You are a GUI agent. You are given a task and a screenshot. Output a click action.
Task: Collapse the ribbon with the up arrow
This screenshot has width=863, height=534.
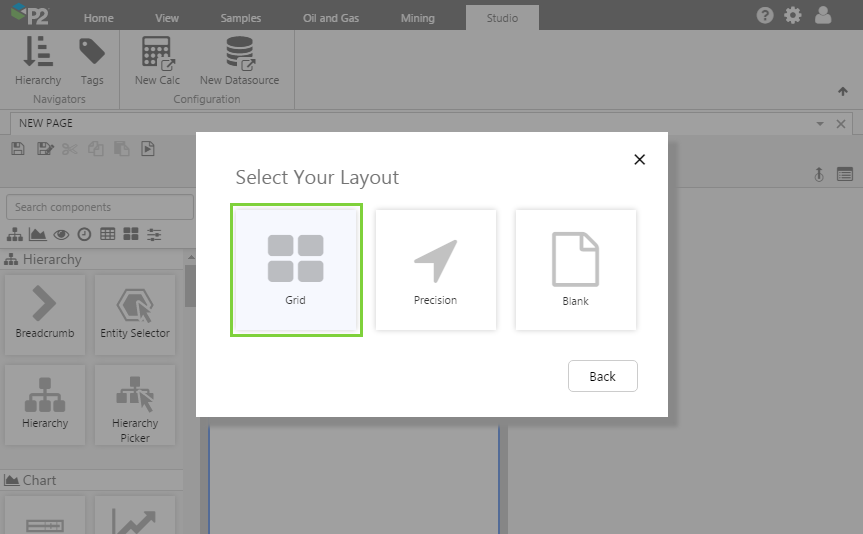(x=843, y=91)
